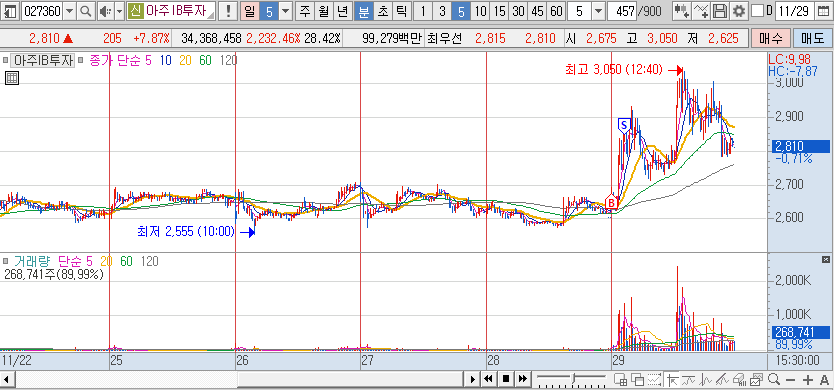Switch to 분 minute chart mode
The height and width of the screenshot is (390, 834).
364,11
